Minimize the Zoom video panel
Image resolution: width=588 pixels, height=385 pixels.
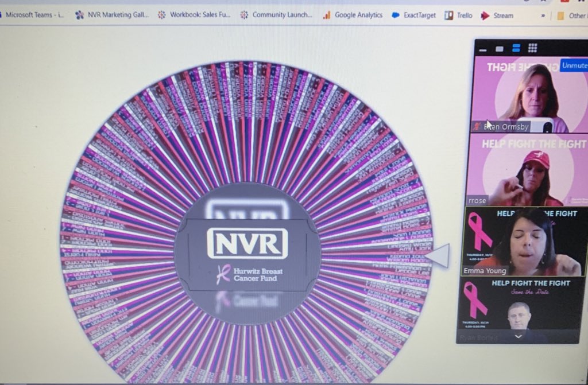[x=482, y=50]
